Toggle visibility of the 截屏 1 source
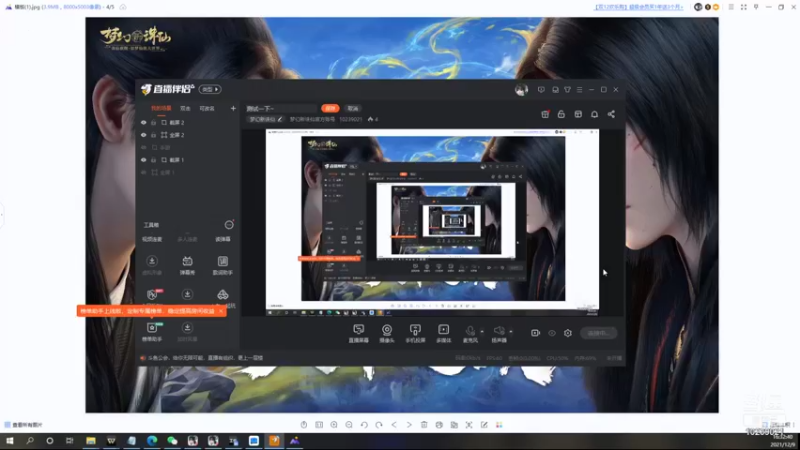Screen dimensions: 800x450 coord(143,160)
